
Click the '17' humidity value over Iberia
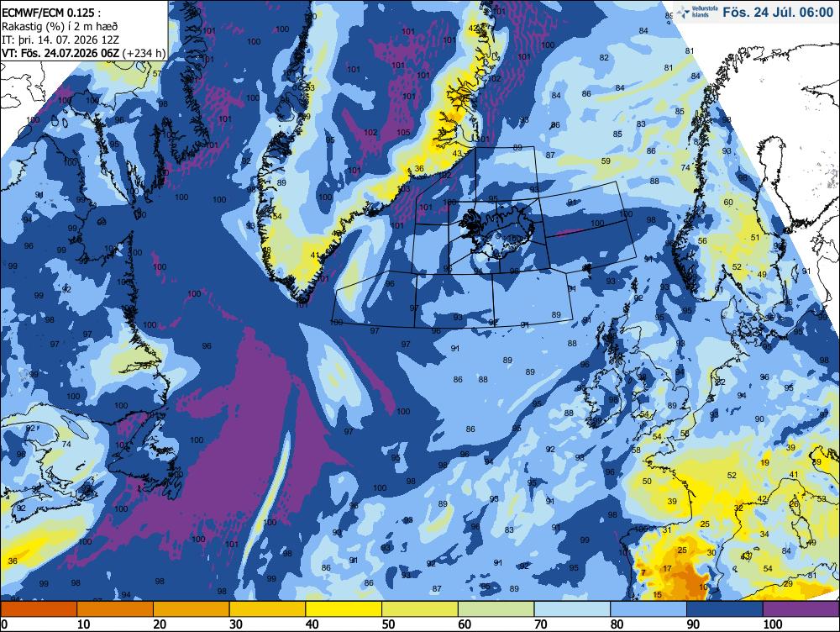(x=667, y=569)
